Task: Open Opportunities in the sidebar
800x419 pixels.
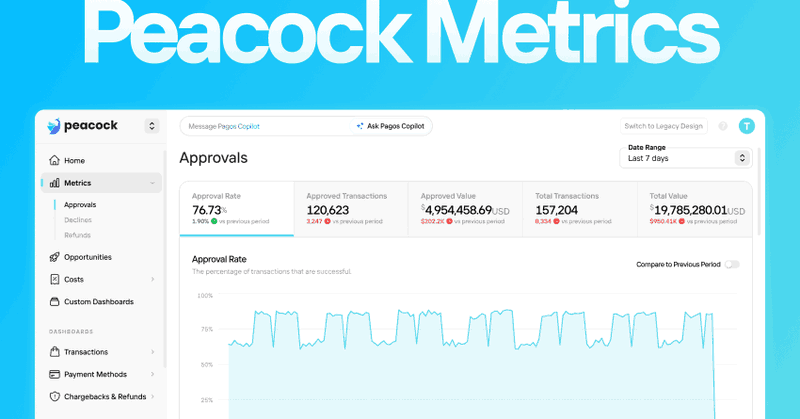Action: (x=101, y=257)
